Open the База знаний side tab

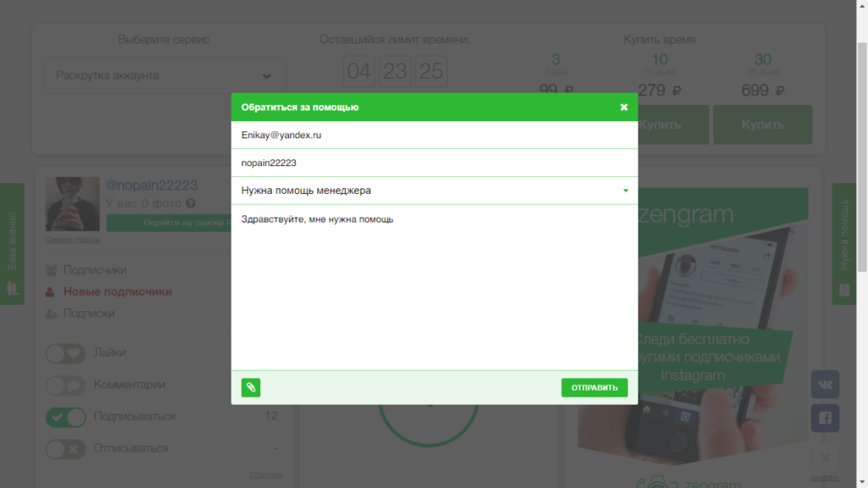click(x=12, y=244)
